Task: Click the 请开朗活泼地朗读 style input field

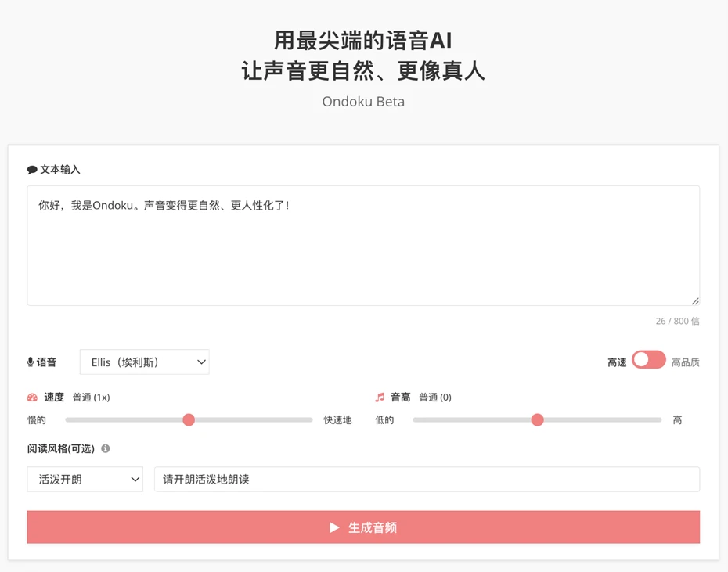Action: tap(427, 479)
